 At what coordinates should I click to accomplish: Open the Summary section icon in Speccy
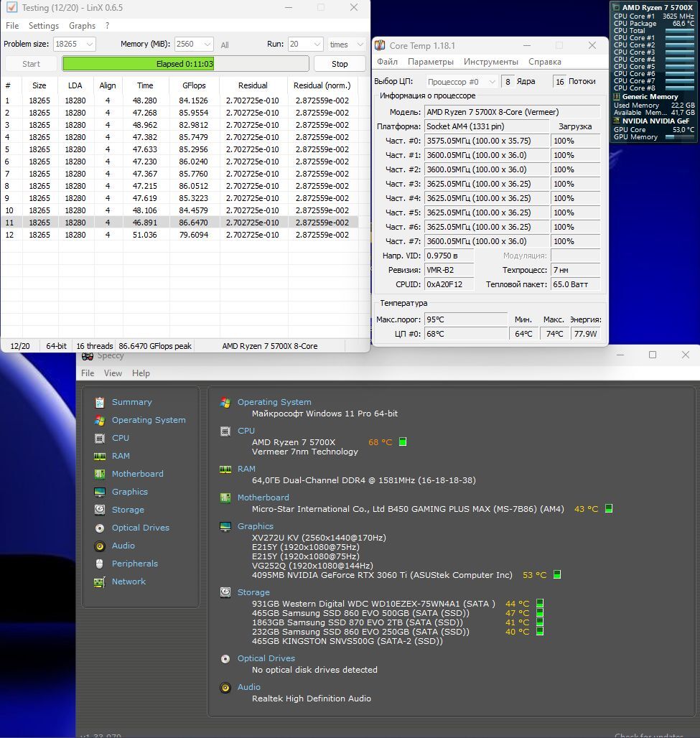(99, 403)
